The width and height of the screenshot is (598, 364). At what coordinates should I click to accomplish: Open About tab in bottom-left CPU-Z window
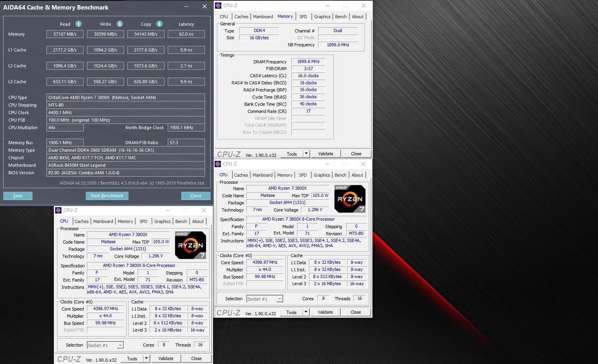click(198, 221)
